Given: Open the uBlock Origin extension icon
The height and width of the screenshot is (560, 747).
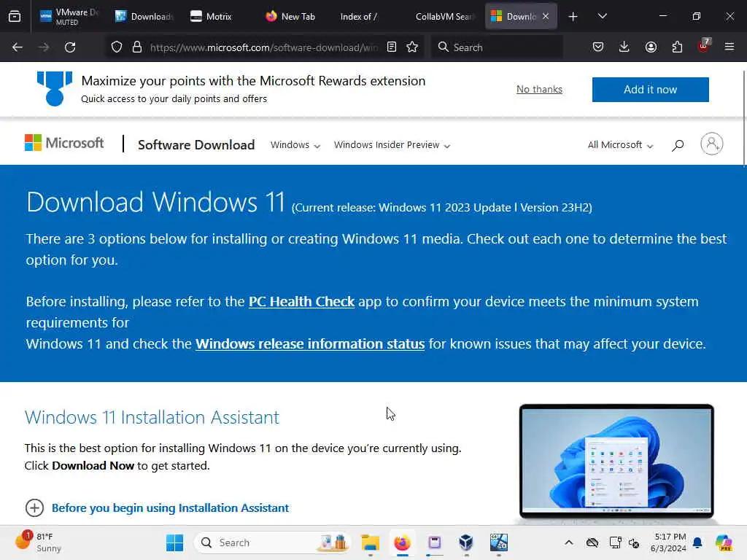Looking at the screenshot, I should (x=704, y=46).
